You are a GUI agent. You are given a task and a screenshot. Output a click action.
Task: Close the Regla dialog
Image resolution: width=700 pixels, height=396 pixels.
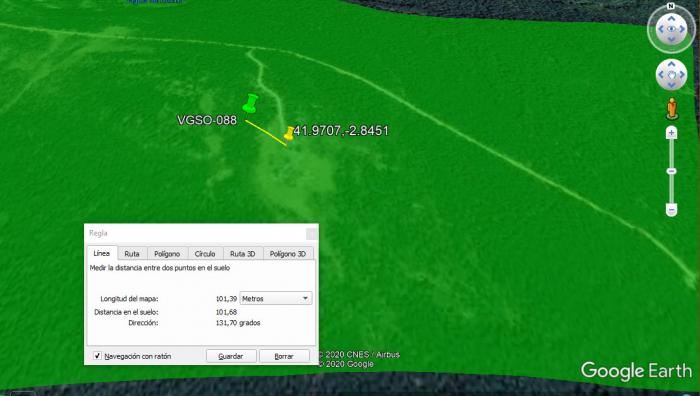coord(312,233)
